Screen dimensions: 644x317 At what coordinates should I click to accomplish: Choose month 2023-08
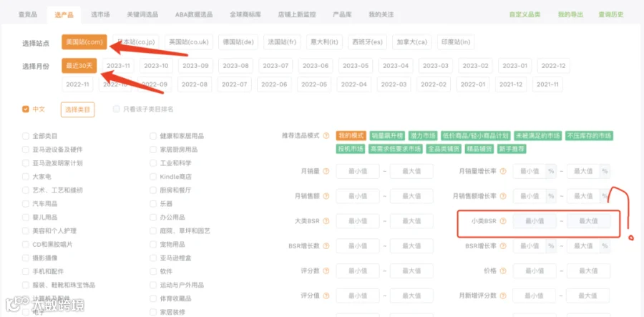[235, 66]
